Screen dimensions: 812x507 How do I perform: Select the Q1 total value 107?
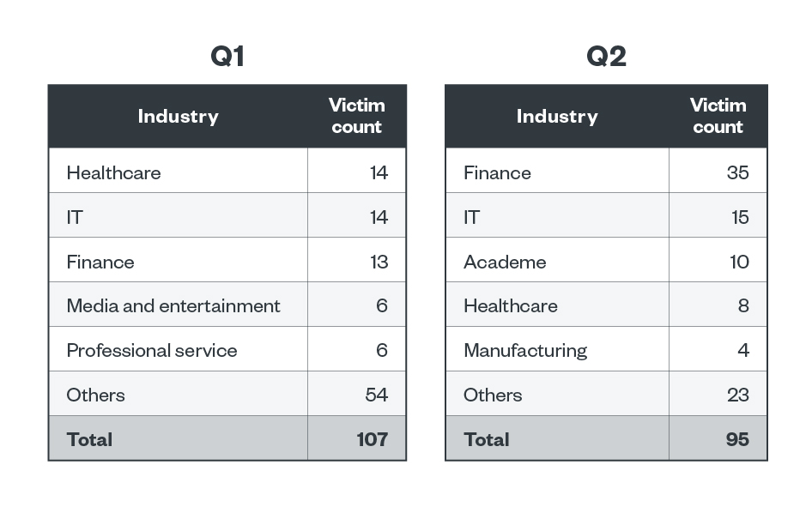(x=373, y=440)
